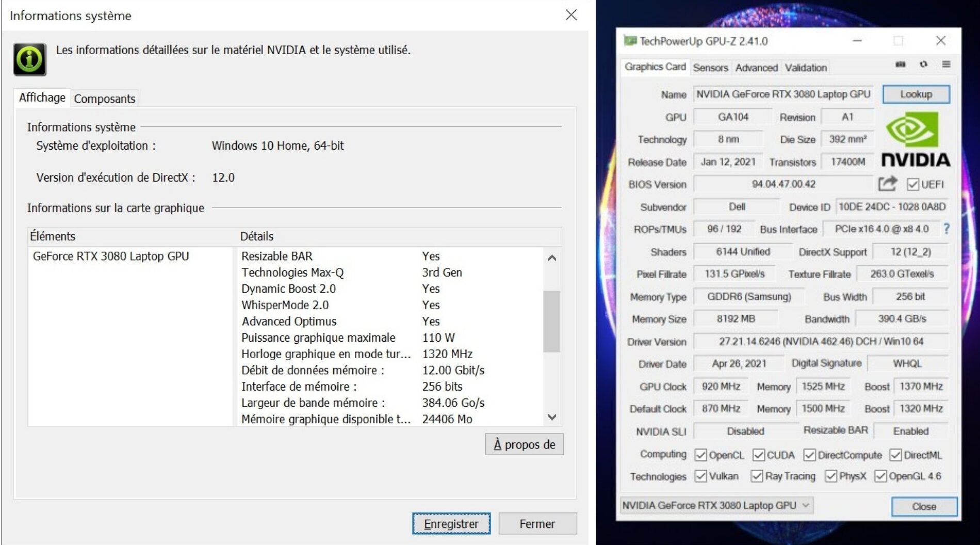Viewport: 980px width, 545px height.
Task: Click the Enregistrer button
Action: 451,524
